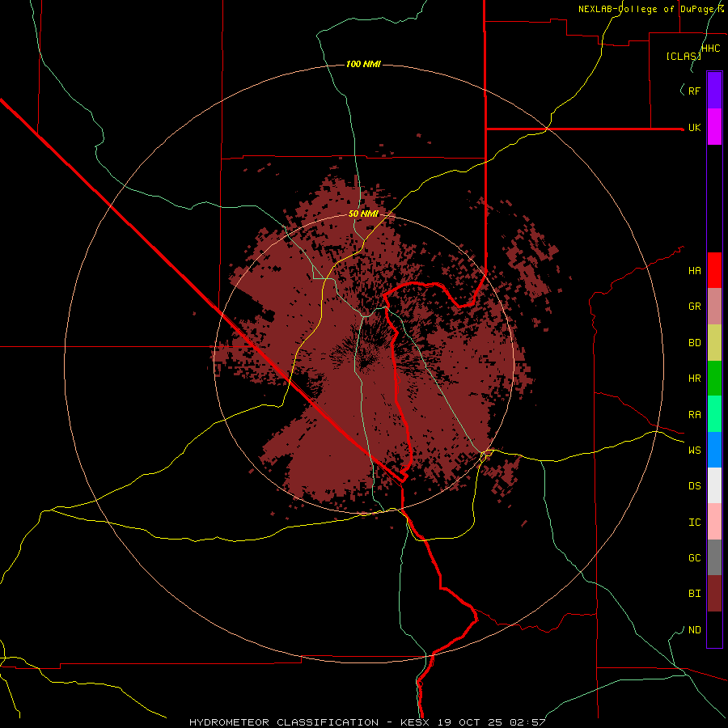
Task: Click the DS white legend swatch
Action: (x=714, y=485)
